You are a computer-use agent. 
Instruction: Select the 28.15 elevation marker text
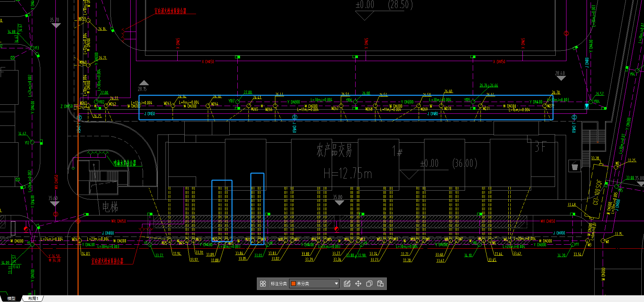(142, 89)
